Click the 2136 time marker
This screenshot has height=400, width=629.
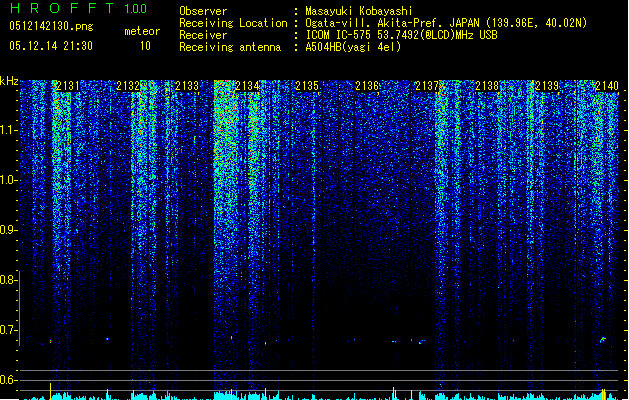(367, 86)
